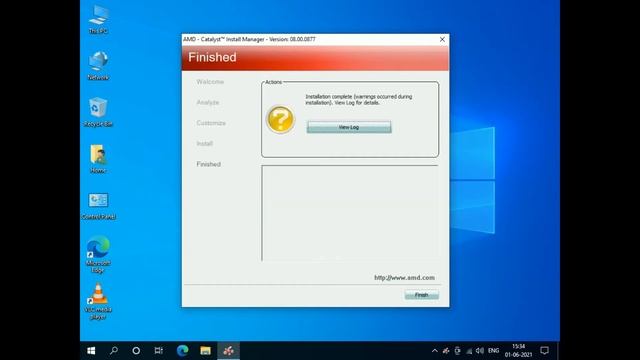The width and height of the screenshot is (640, 360).
Task: Select the Analyze step in sidebar
Action: 208,102
